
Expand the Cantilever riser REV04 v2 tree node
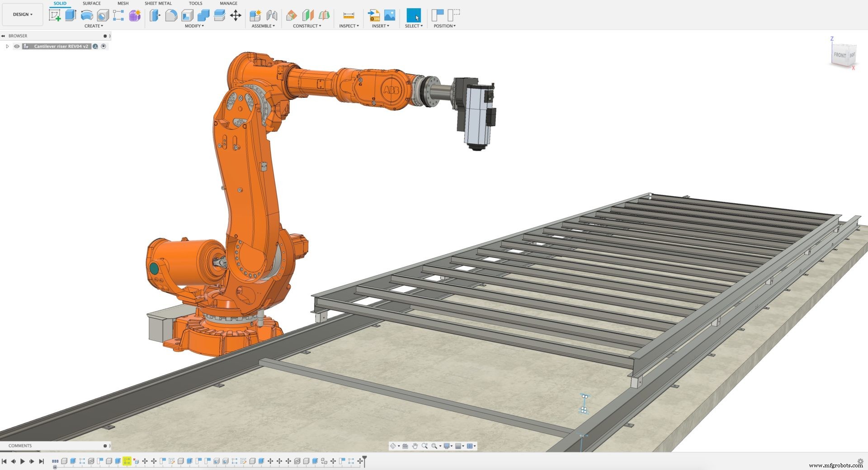click(7, 46)
